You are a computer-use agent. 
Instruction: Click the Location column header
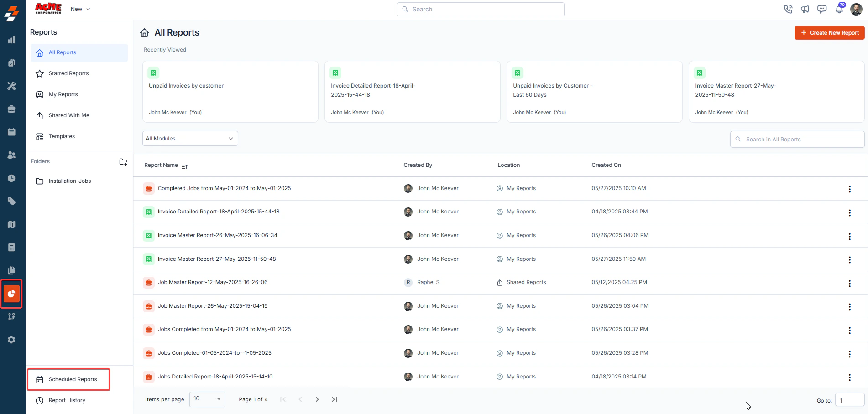(508, 165)
